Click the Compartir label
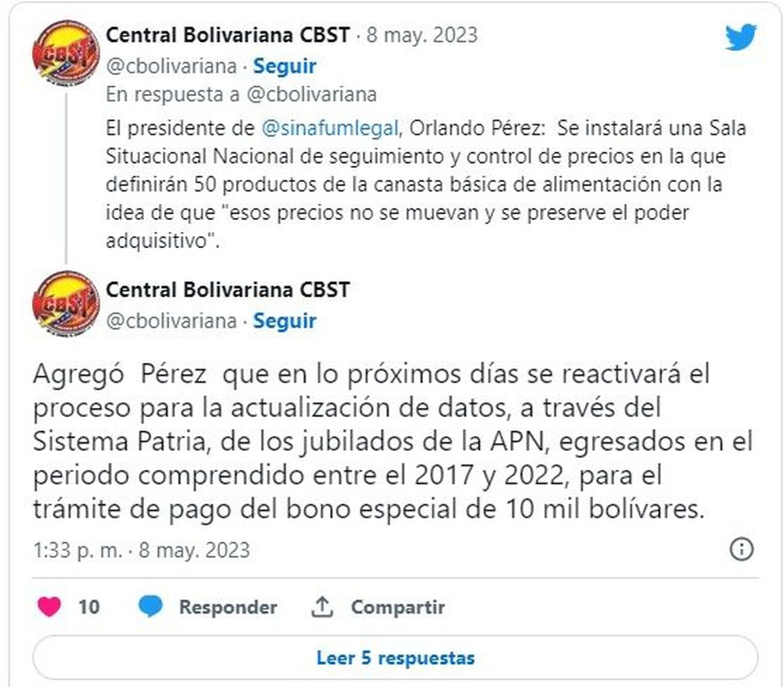This screenshot has height=687, width=784. click(x=398, y=607)
